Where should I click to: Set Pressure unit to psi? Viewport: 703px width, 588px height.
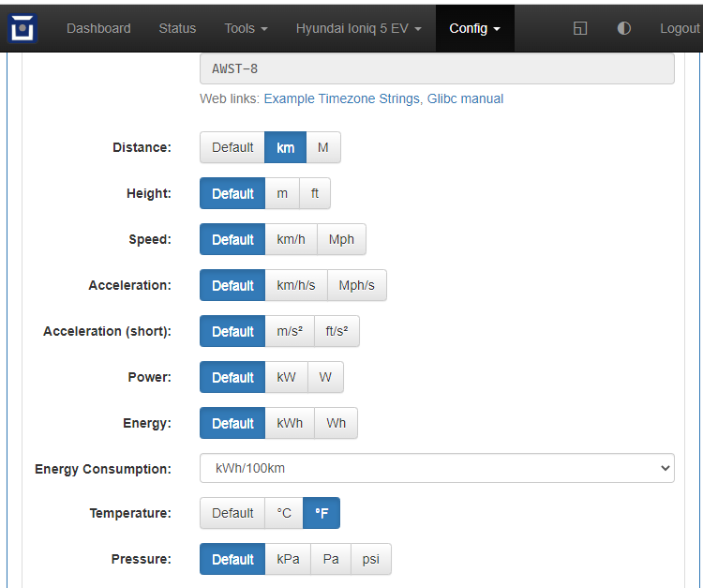click(371, 559)
